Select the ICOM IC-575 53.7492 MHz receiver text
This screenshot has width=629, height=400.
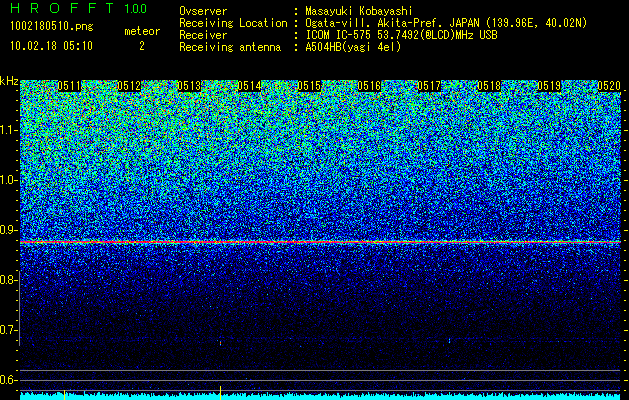pyautogui.click(x=401, y=35)
